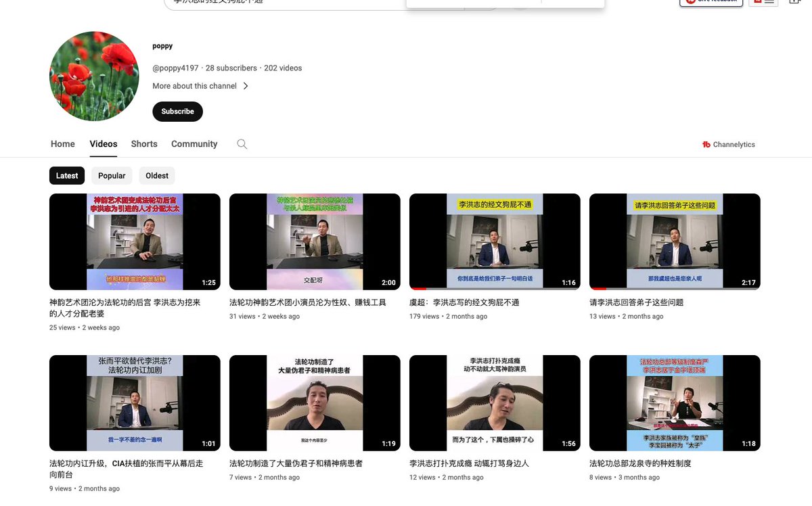The image size is (812, 506).
Task: Open video title 请李洪志回答弟子这些问题
Action: tap(637, 302)
